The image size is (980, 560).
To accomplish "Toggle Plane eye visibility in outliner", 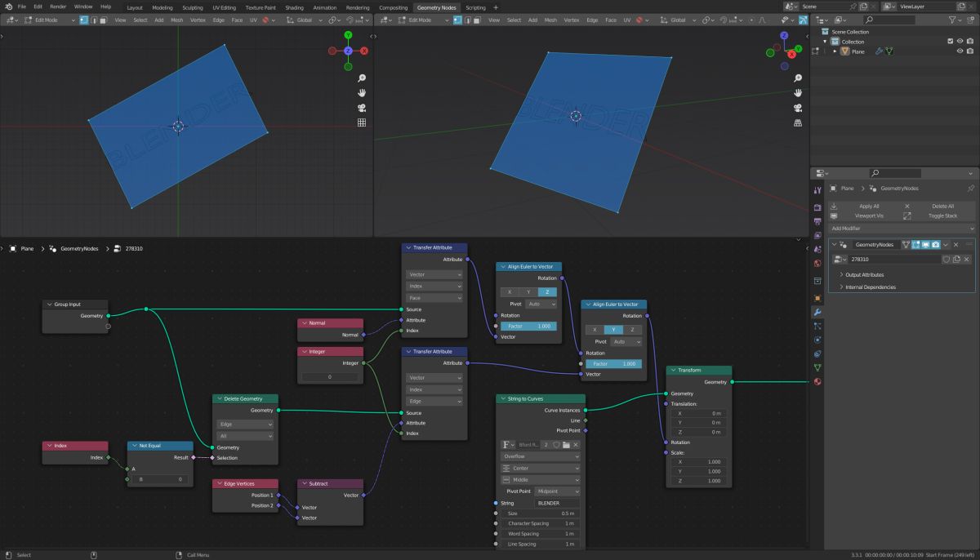I will 960,51.
